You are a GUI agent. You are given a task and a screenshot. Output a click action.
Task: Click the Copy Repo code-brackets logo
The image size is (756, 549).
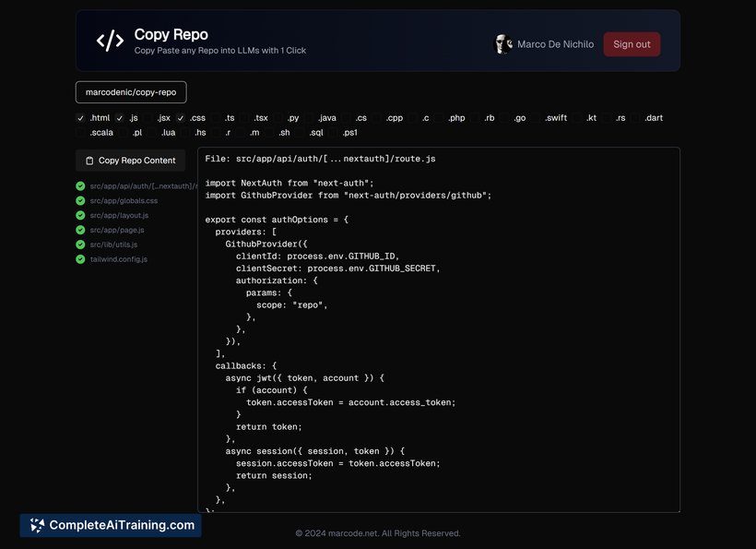pyautogui.click(x=110, y=41)
